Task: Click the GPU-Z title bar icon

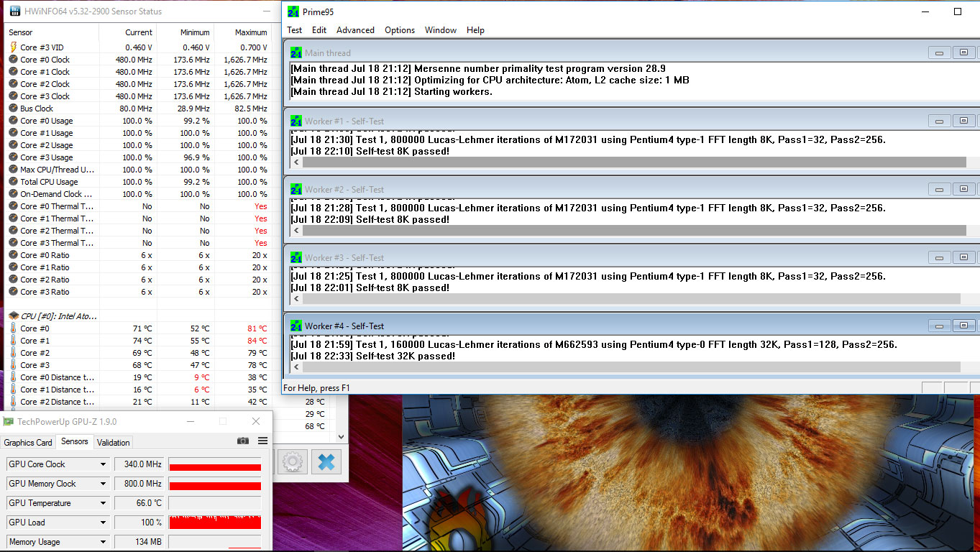Action: [9, 421]
